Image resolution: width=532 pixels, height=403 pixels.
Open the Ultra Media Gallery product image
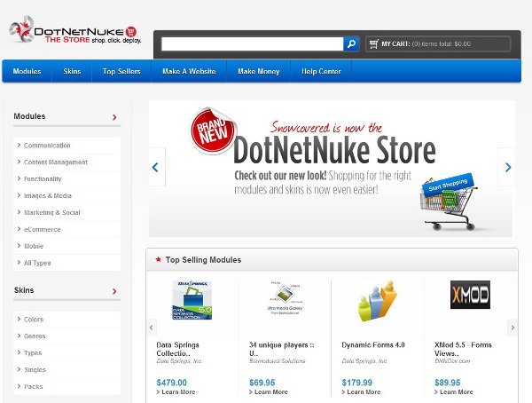pos(285,297)
